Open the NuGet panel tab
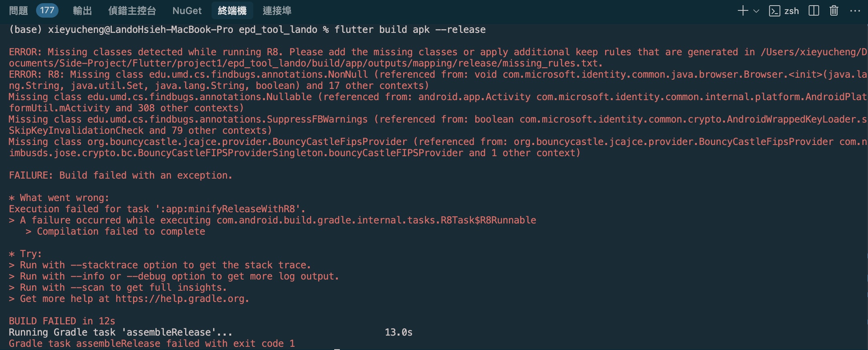This screenshot has height=350, width=868. [187, 11]
